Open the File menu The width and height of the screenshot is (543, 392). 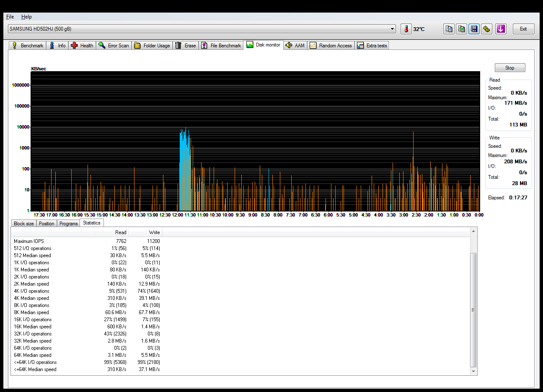pyautogui.click(x=10, y=17)
